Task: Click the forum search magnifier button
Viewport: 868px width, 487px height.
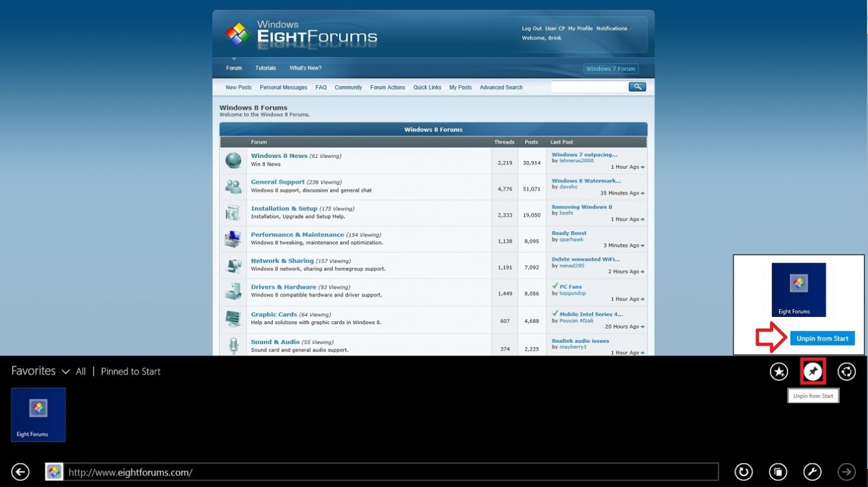Action: pyautogui.click(x=637, y=86)
